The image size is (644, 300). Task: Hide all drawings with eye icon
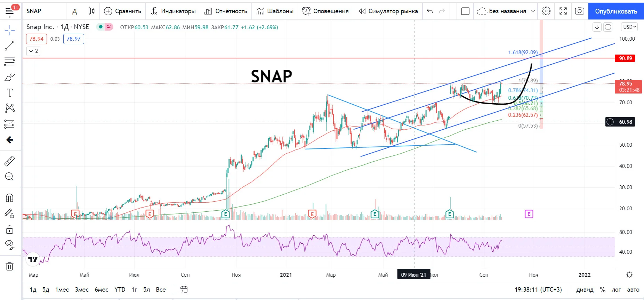(x=10, y=244)
